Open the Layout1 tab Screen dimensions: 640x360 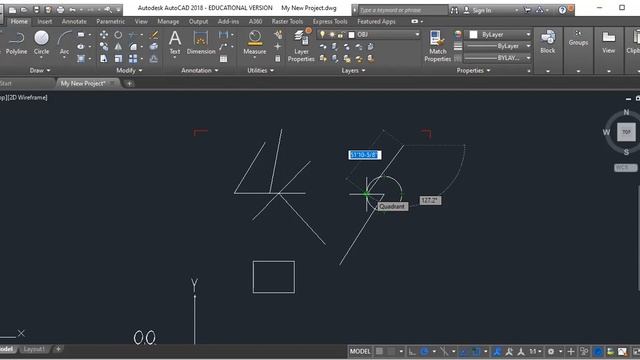34,349
